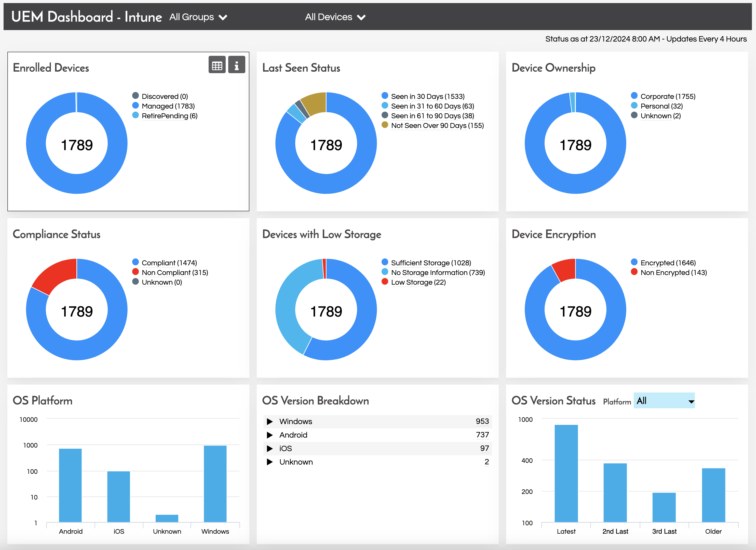Click the UEM Dashboard - Intune heading
This screenshot has height=550, width=756.
87,17
